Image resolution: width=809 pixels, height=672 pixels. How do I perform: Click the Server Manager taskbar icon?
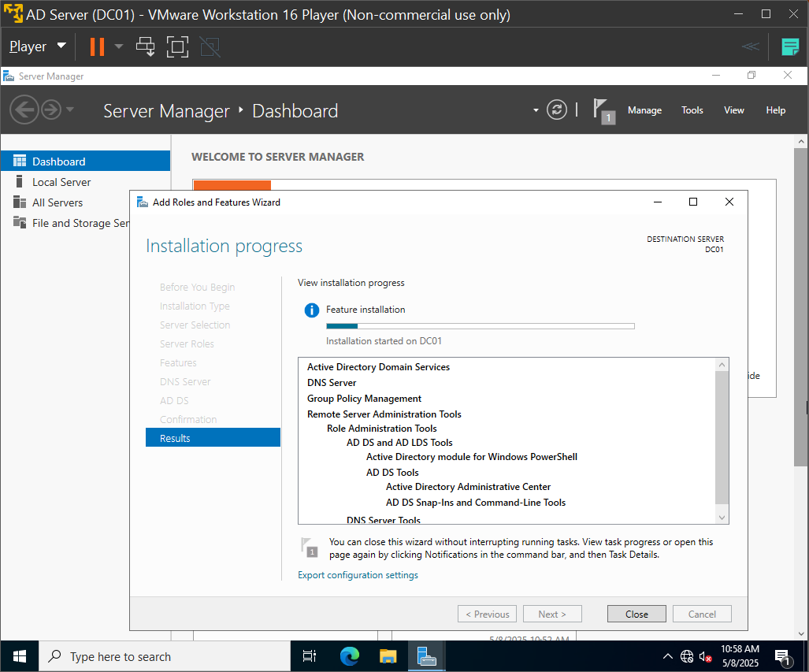pyautogui.click(x=427, y=656)
